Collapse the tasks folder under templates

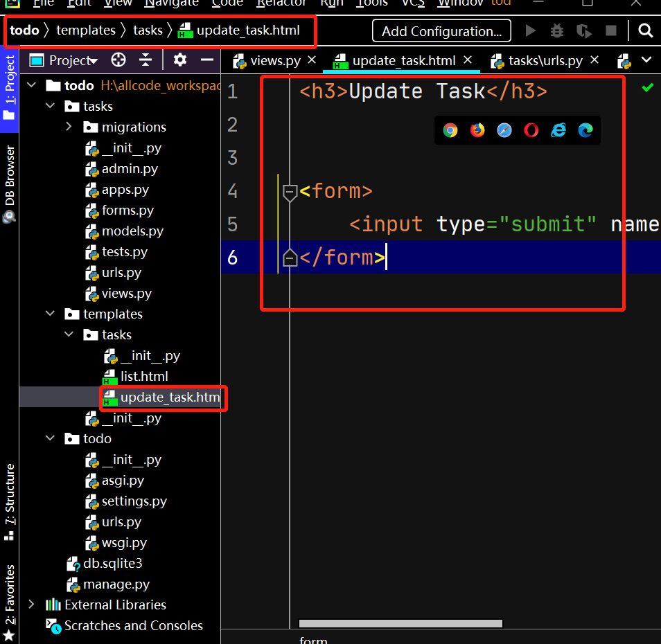click(x=69, y=334)
